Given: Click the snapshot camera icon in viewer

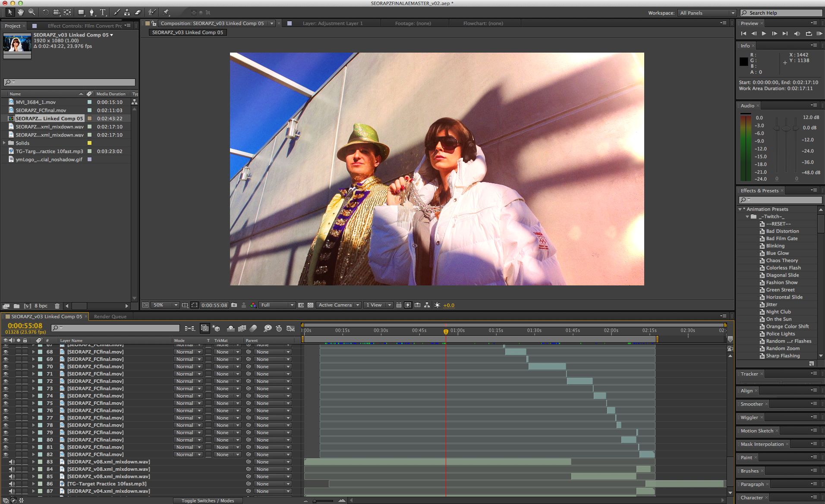Looking at the screenshot, I should [x=234, y=305].
